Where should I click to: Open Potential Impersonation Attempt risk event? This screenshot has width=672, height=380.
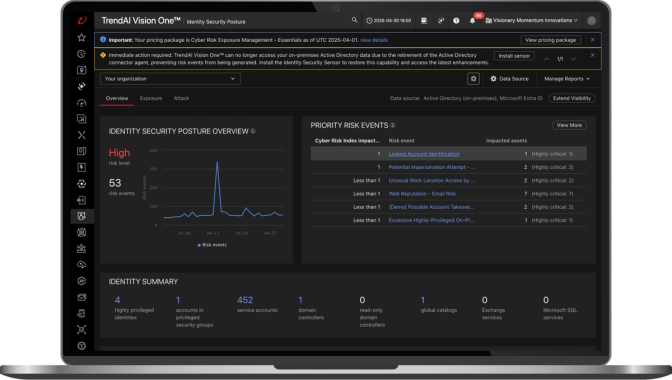coord(432,167)
